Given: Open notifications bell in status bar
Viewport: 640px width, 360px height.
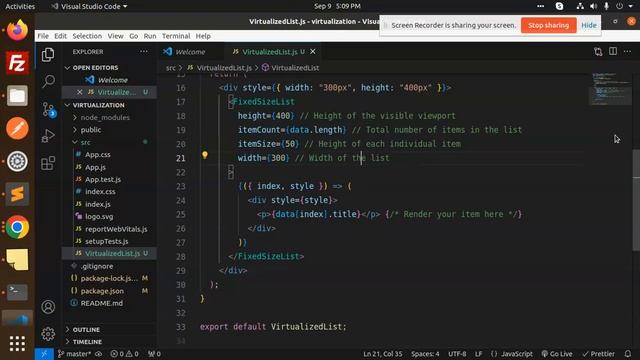Looking at the screenshot, I should tap(628, 354).
